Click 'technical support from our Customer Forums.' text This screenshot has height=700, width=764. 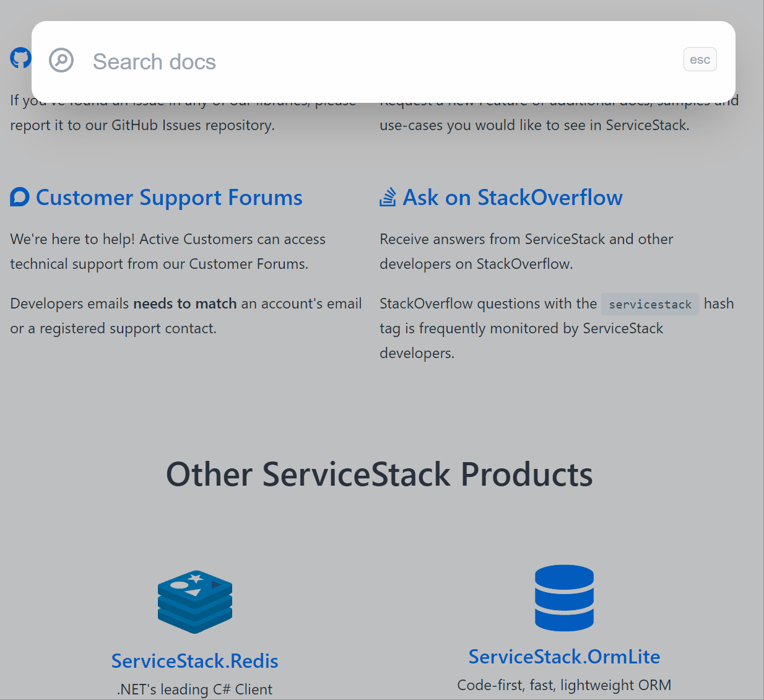point(159,264)
